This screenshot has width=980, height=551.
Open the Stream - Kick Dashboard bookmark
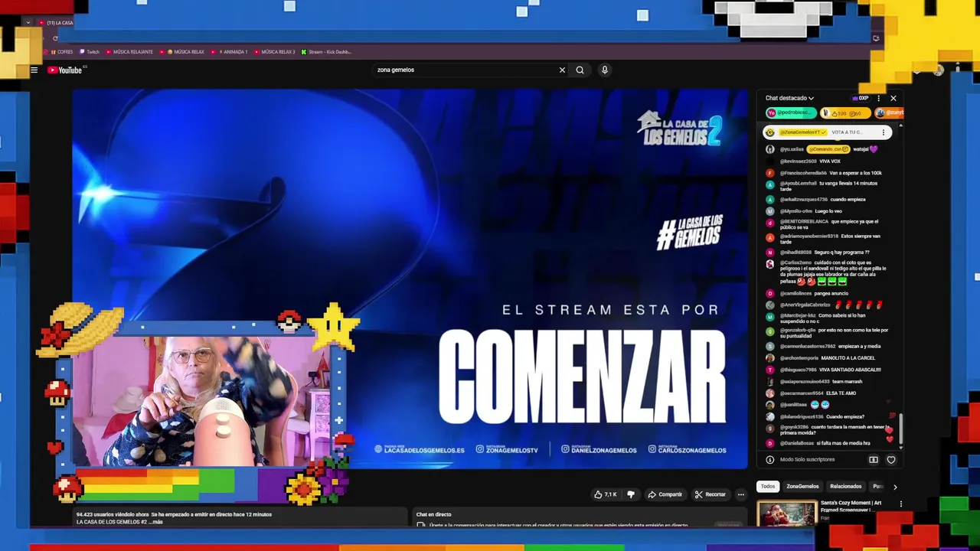[x=326, y=52]
